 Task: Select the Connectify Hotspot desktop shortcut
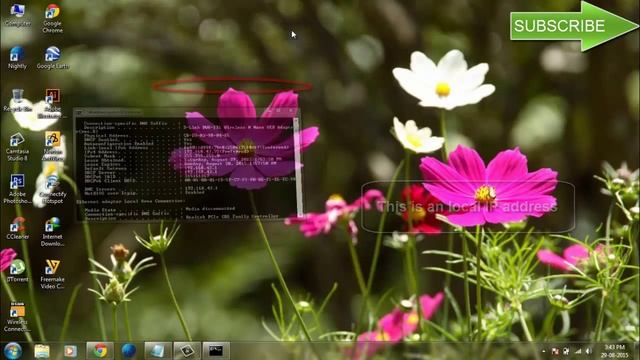pyautogui.click(x=52, y=189)
